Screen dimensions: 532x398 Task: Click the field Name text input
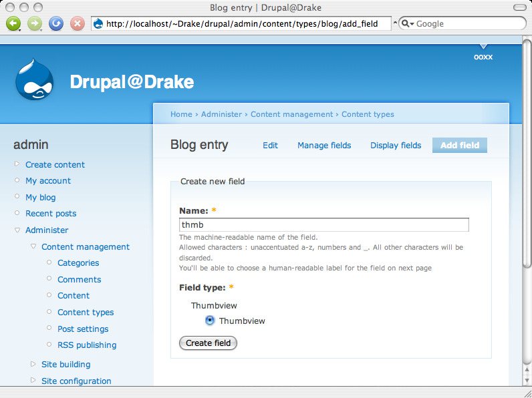click(x=324, y=225)
